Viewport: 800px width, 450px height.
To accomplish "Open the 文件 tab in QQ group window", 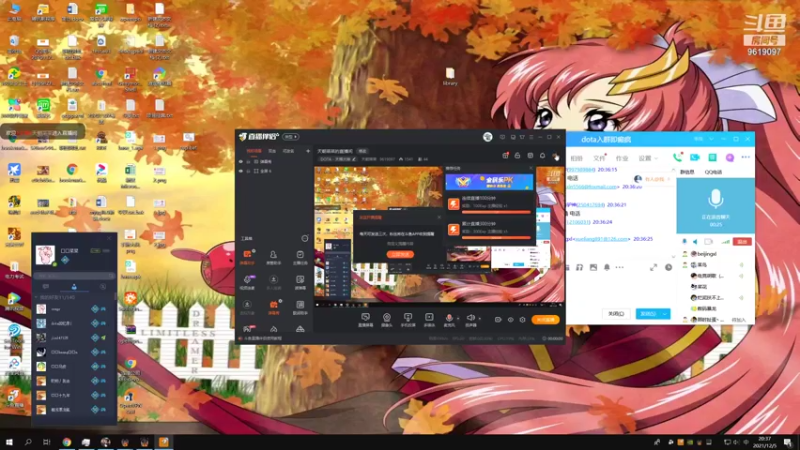I will [x=599, y=158].
